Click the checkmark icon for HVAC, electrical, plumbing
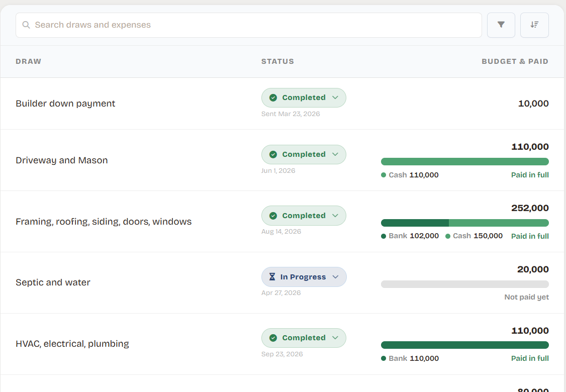The height and width of the screenshot is (392, 566). tap(273, 338)
